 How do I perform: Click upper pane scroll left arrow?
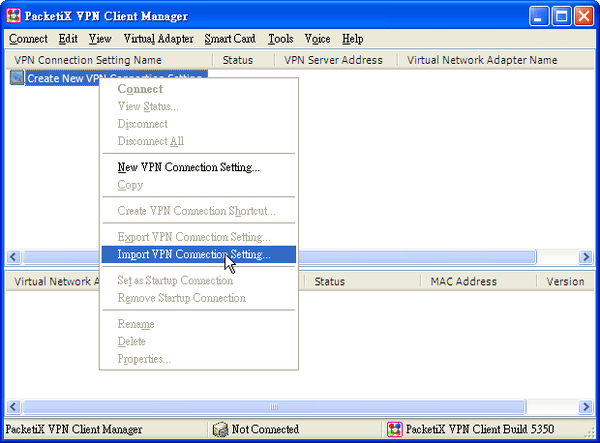13,257
